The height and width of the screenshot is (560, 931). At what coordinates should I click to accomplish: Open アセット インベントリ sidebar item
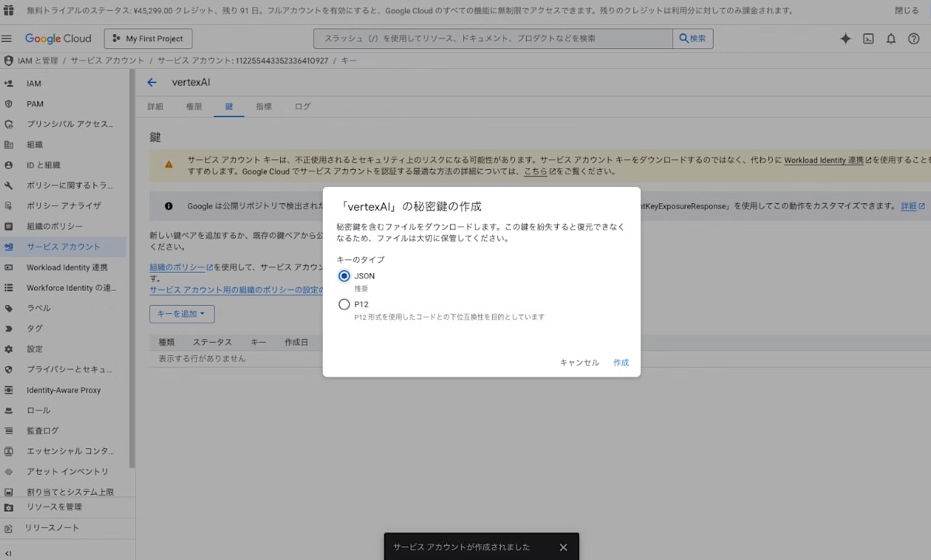click(64, 472)
